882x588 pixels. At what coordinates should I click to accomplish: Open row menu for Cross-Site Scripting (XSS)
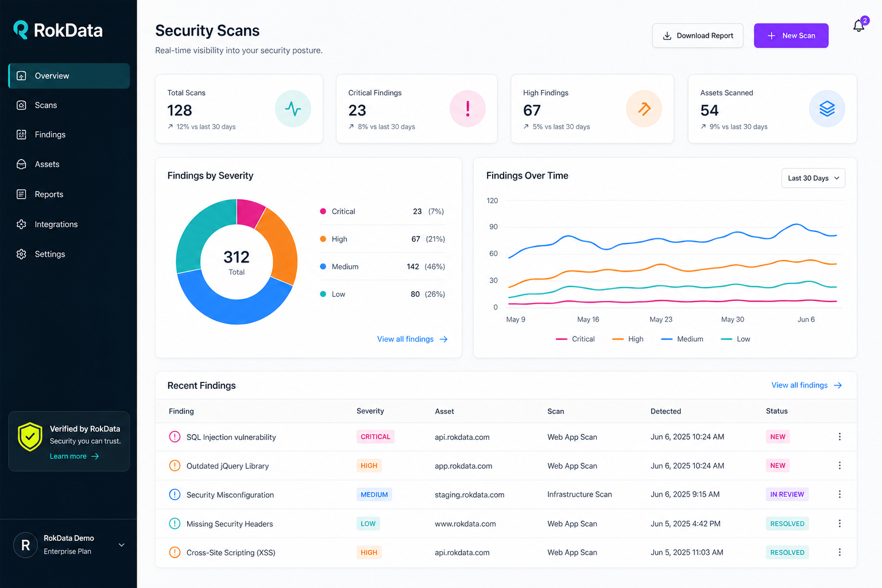[x=840, y=552]
